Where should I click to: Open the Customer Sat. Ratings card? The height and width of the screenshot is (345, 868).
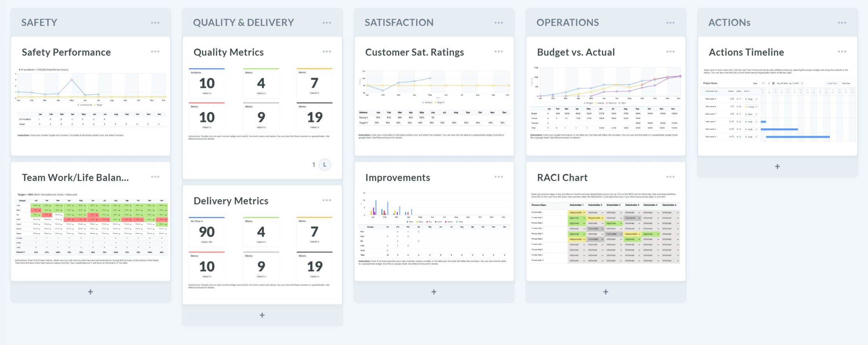pos(414,52)
